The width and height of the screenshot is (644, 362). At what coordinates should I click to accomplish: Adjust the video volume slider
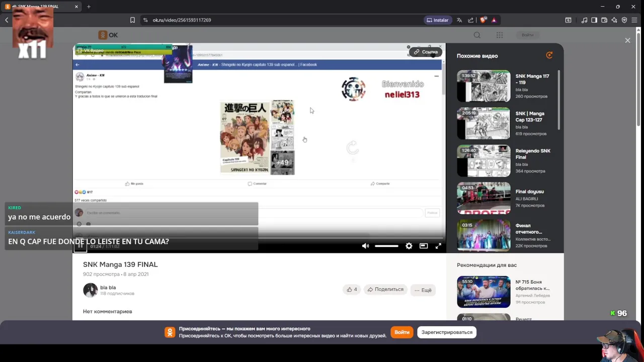(x=386, y=246)
